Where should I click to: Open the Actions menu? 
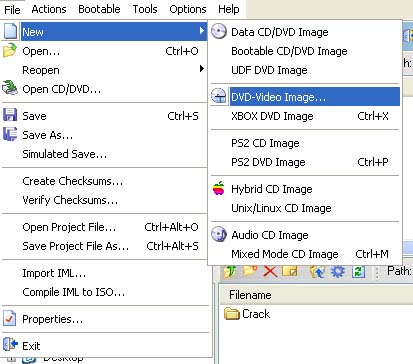(x=49, y=9)
